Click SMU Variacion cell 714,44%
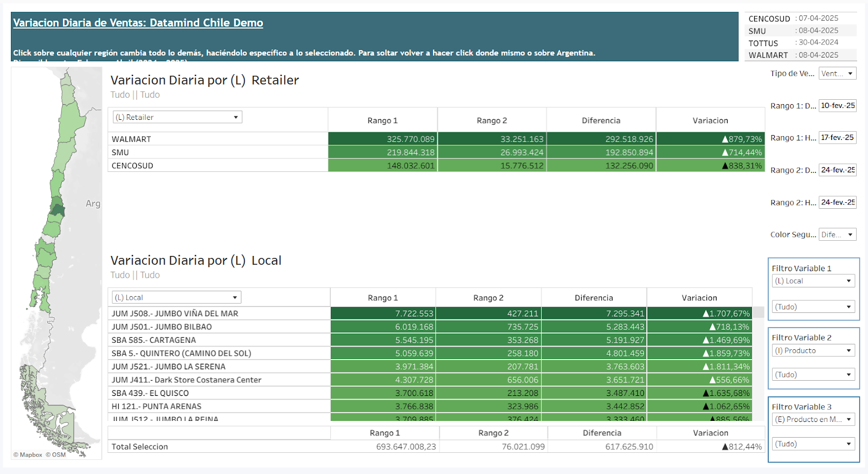Viewport: 868px width, 474px height. [x=711, y=152]
